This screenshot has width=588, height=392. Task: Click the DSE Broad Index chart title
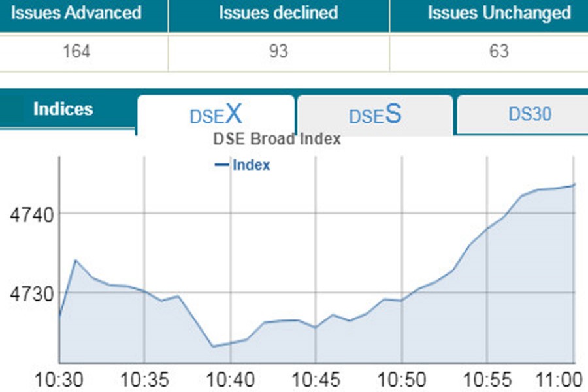pyautogui.click(x=277, y=139)
